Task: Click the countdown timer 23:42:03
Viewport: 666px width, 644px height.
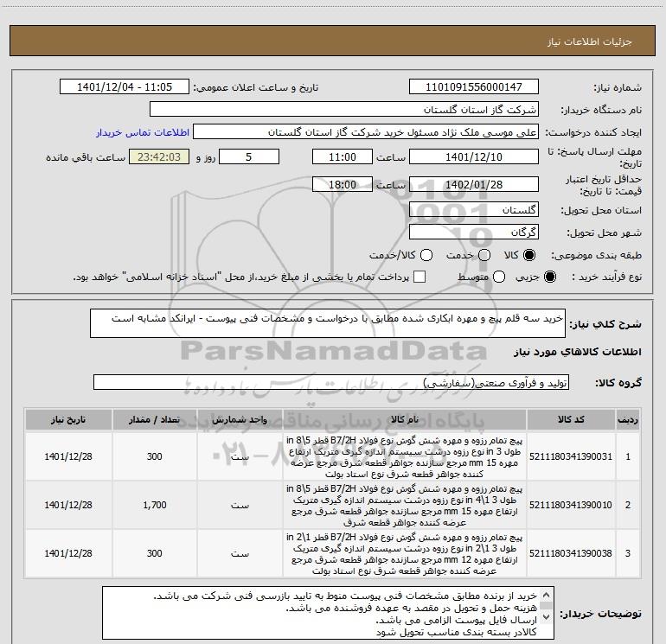Action: click(159, 156)
